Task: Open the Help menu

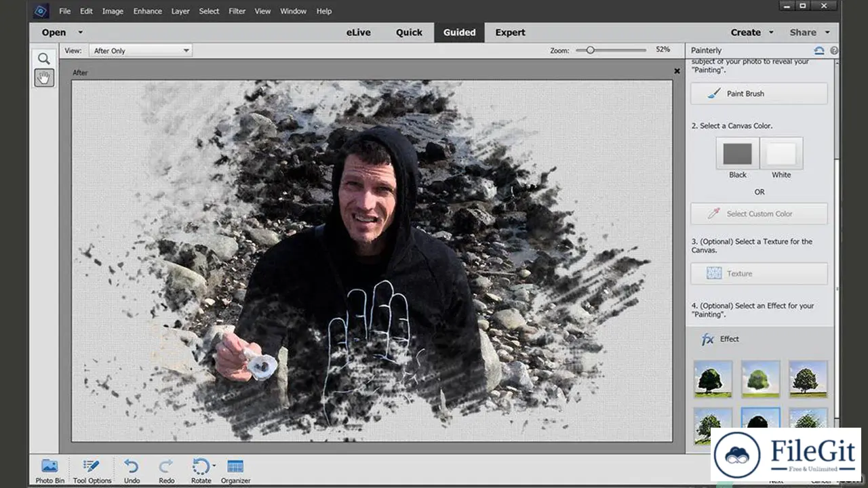Action: (324, 11)
